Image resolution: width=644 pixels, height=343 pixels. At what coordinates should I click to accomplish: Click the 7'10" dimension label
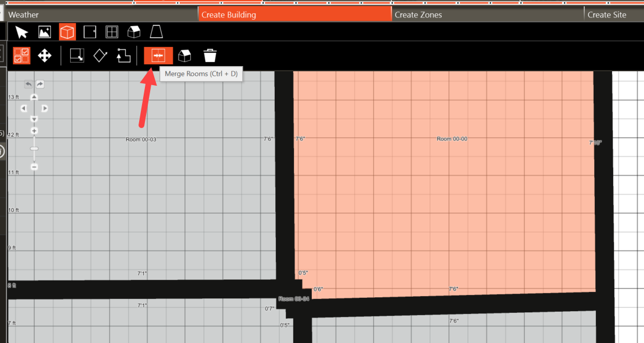[x=595, y=143]
